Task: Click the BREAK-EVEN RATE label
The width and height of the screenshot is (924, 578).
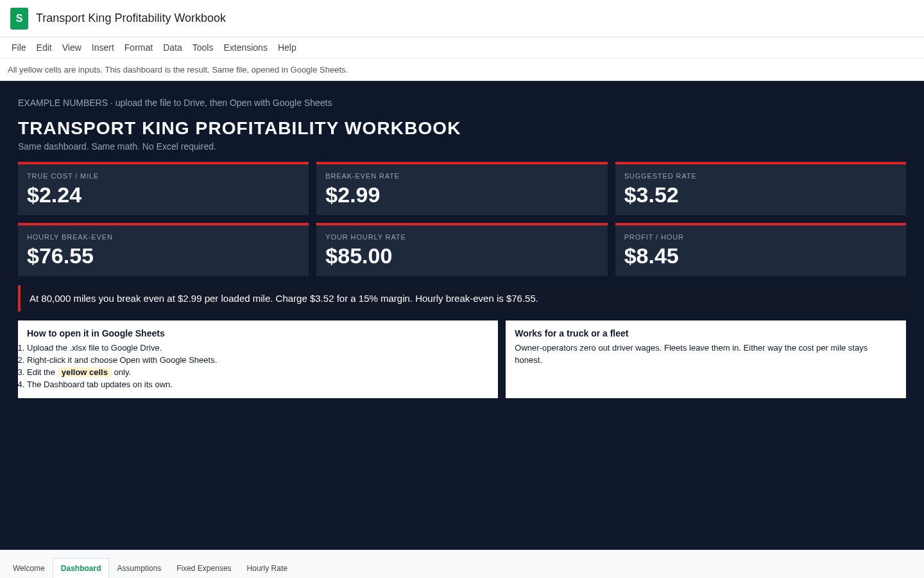Action: pyautogui.click(x=363, y=176)
